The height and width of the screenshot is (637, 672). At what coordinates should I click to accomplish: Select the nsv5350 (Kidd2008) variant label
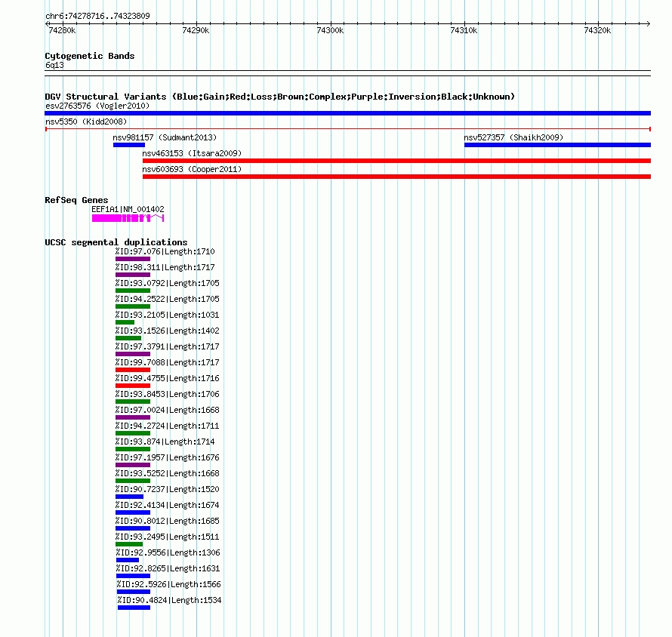tap(86, 122)
